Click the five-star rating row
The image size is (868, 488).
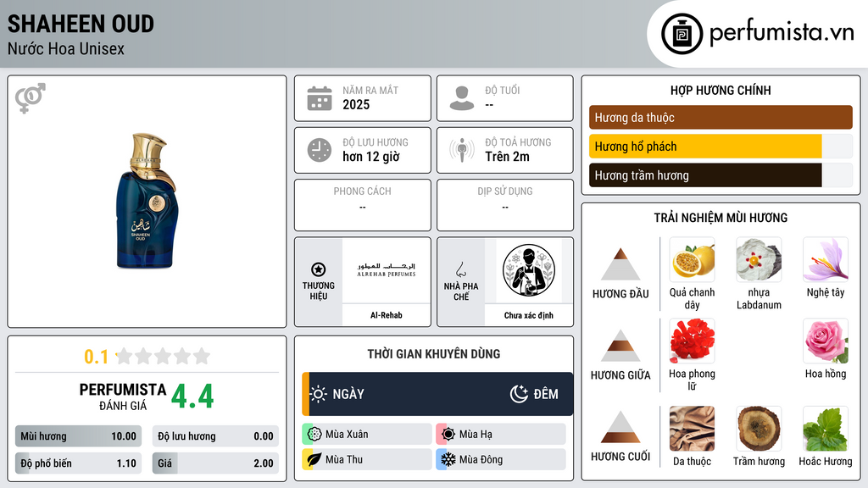(x=163, y=356)
